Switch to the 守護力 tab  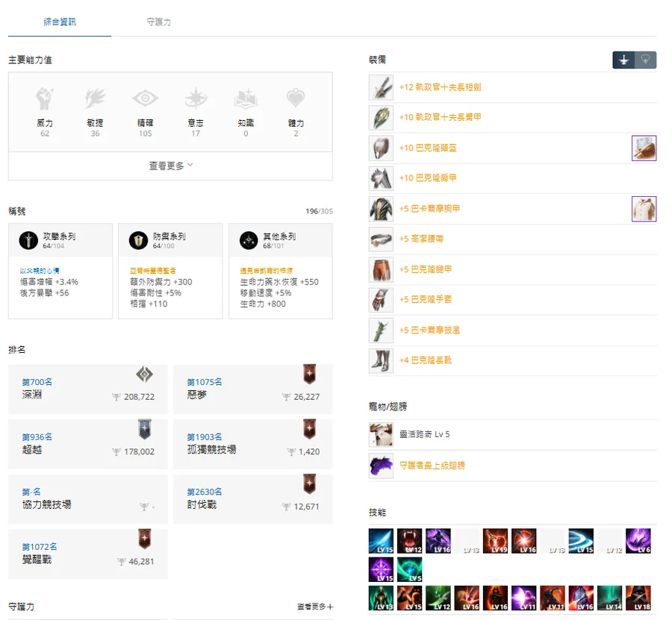click(159, 22)
